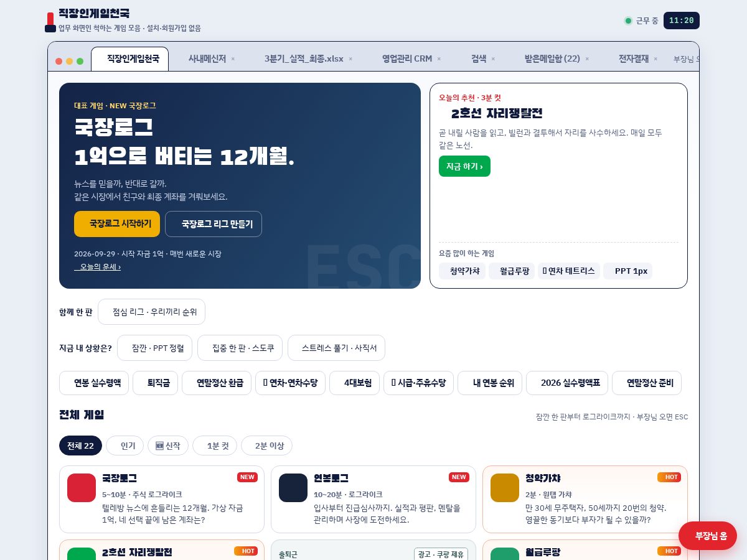Open the 4대보험 calculator
This screenshot has height=560, width=747.
355,383
